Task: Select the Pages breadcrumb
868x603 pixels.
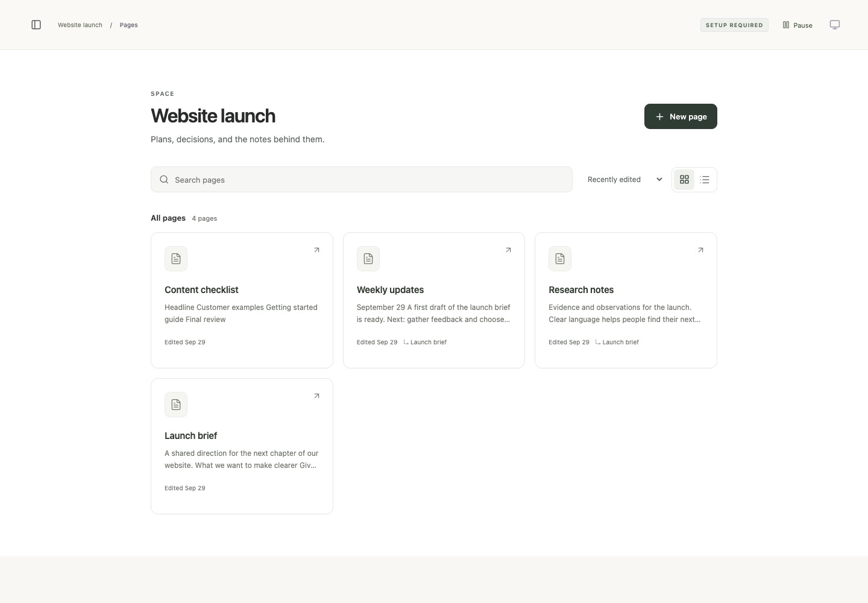Action: (128, 25)
